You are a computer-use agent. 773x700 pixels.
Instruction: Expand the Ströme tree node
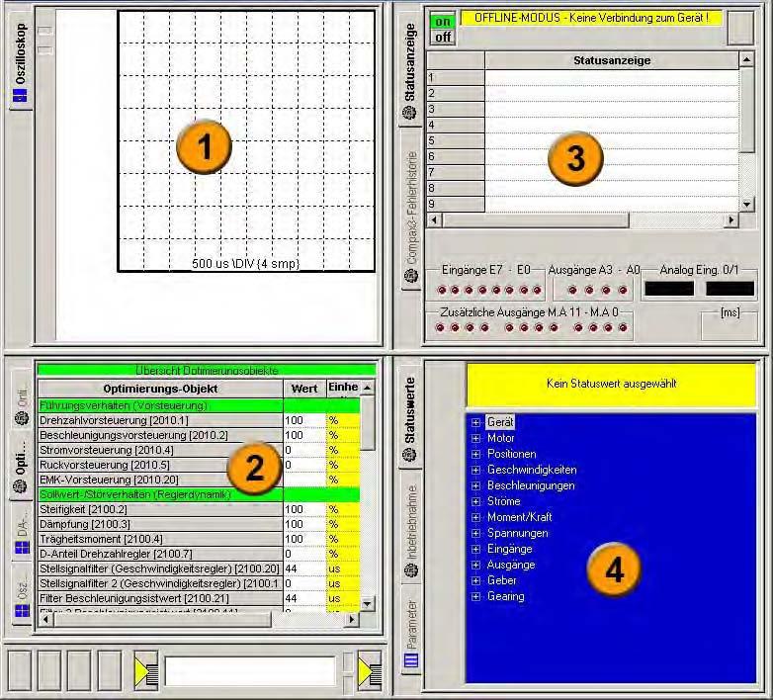[475, 501]
